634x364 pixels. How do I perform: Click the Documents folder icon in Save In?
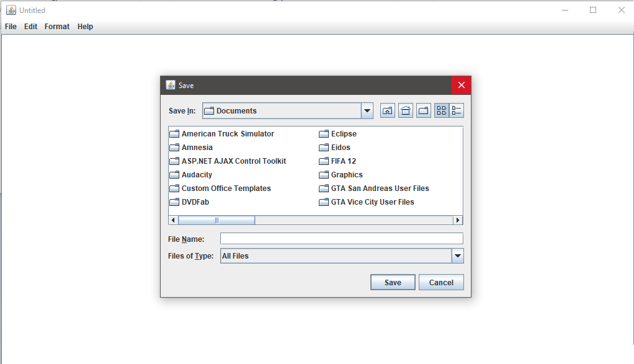point(213,110)
